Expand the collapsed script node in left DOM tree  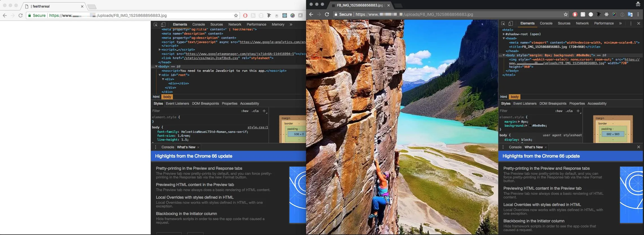(x=160, y=50)
